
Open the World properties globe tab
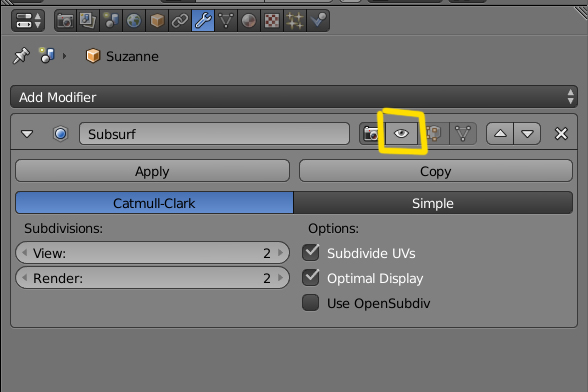coord(134,21)
